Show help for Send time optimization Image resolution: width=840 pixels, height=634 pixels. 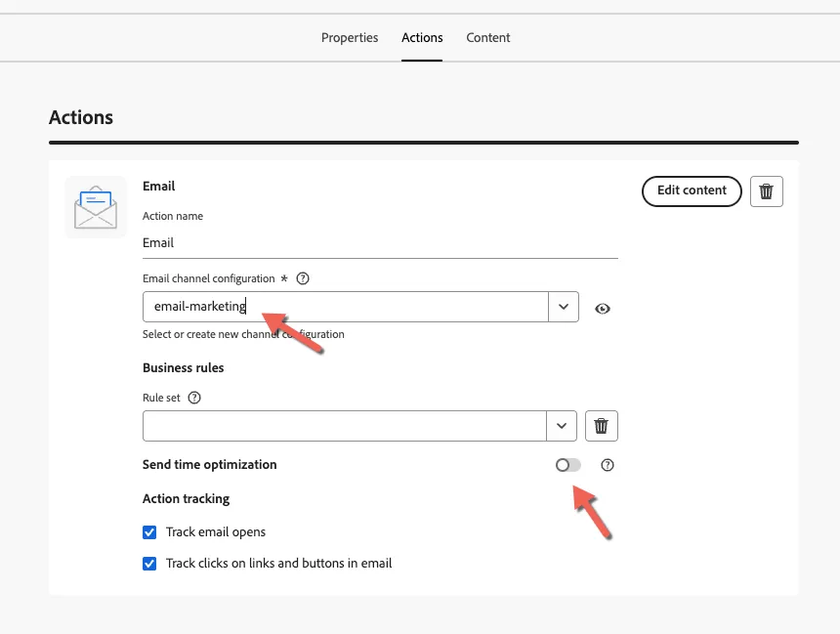point(607,465)
